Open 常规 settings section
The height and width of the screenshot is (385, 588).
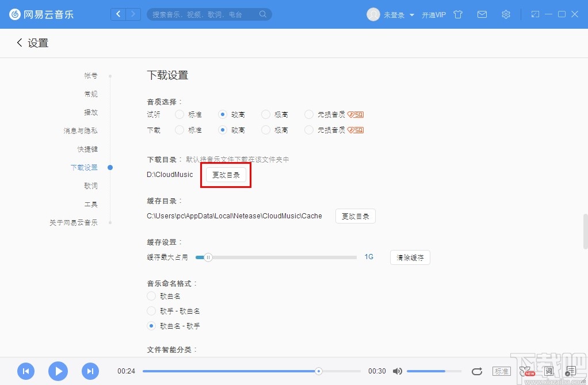91,94
